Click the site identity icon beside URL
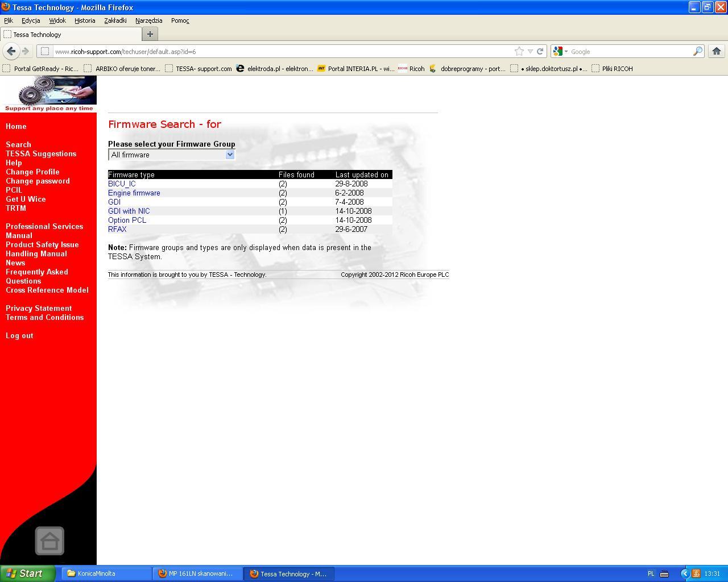Image resolution: width=728 pixels, height=582 pixels. (45, 51)
